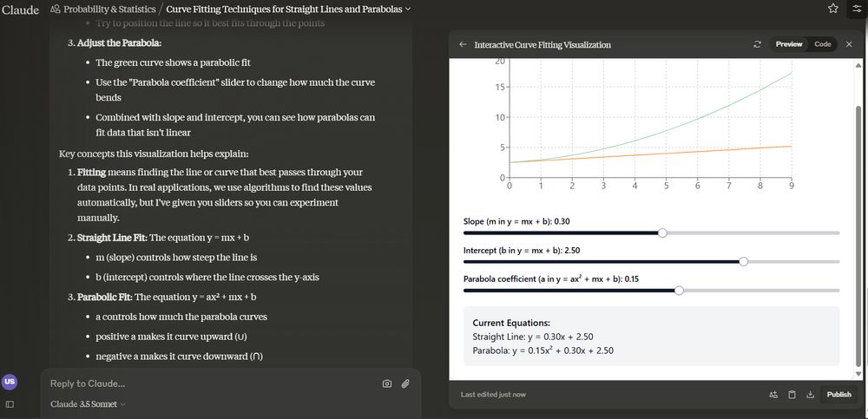The width and height of the screenshot is (868, 419).
Task: Expand Claude 3.5 Sonnet model selector
Action: 88,404
